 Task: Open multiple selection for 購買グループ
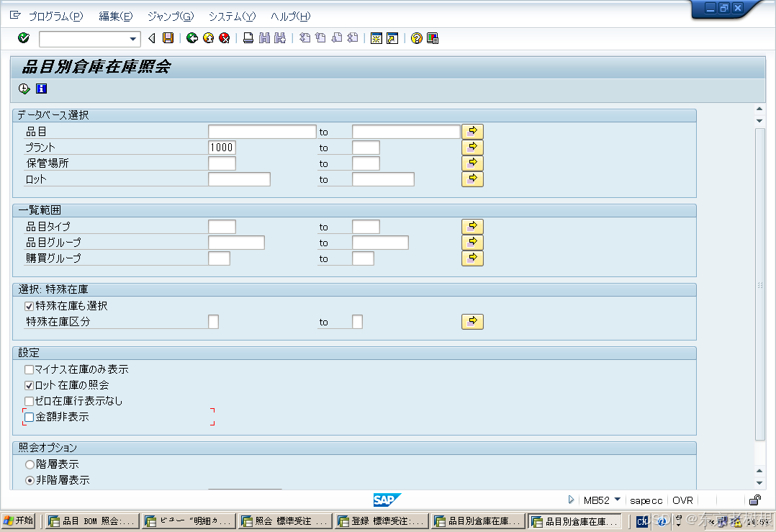click(x=473, y=258)
